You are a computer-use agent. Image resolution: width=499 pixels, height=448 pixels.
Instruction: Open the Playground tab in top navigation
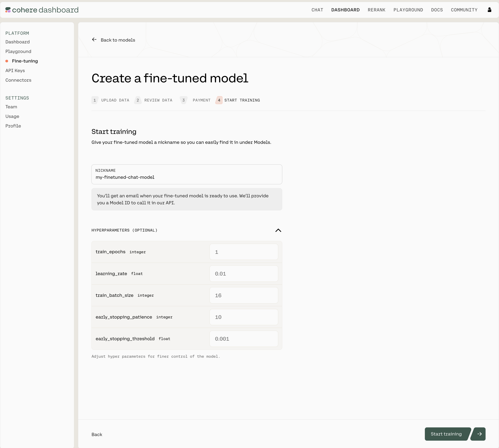point(408,10)
